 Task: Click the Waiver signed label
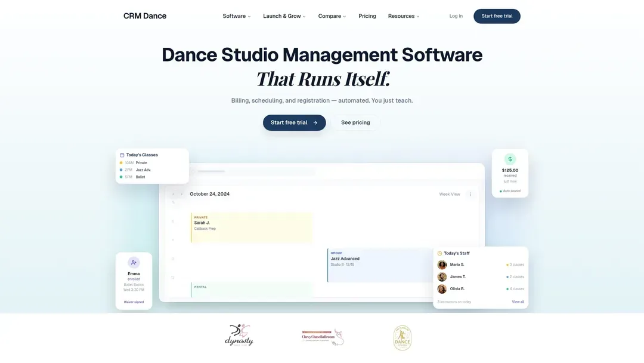(x=134, y=302)
